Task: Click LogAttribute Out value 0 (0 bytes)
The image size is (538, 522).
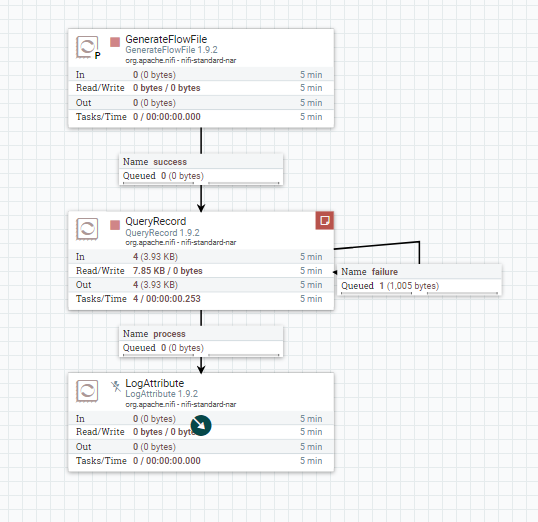Action: pyautogui.click(x=154, y=447)
